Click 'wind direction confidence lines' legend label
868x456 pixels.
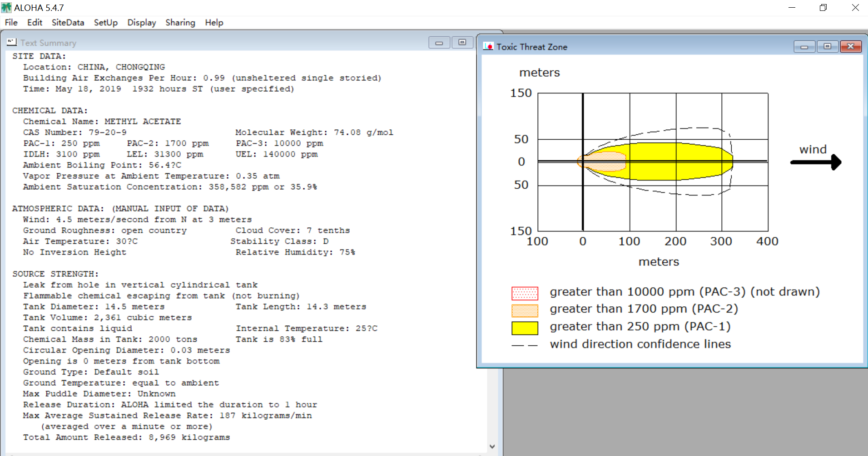pyautogui.click(x=640, y=344)
